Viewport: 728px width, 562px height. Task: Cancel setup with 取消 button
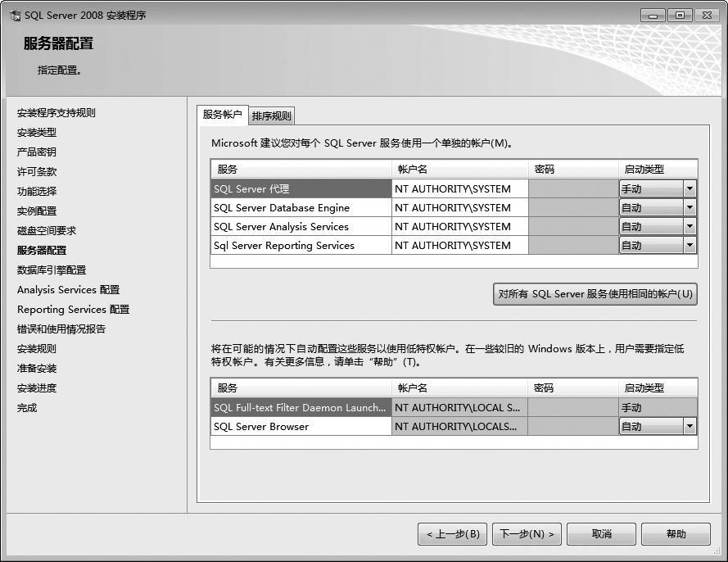[602, 534]
